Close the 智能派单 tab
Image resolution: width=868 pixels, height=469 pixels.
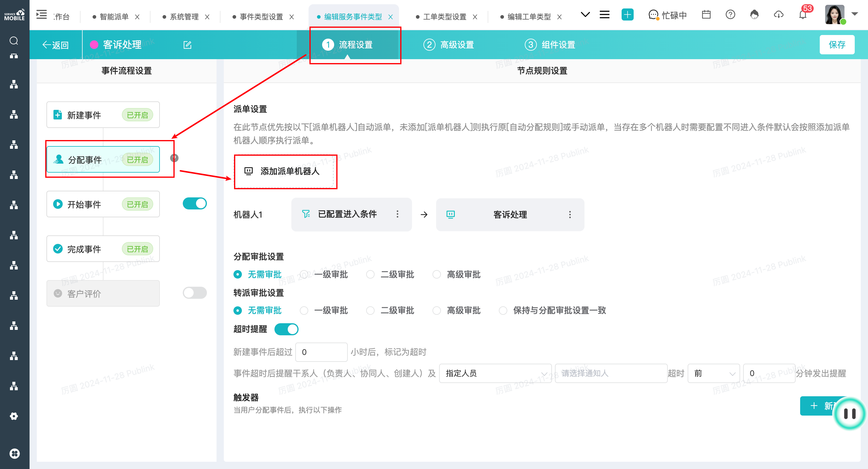click(137, 17)
